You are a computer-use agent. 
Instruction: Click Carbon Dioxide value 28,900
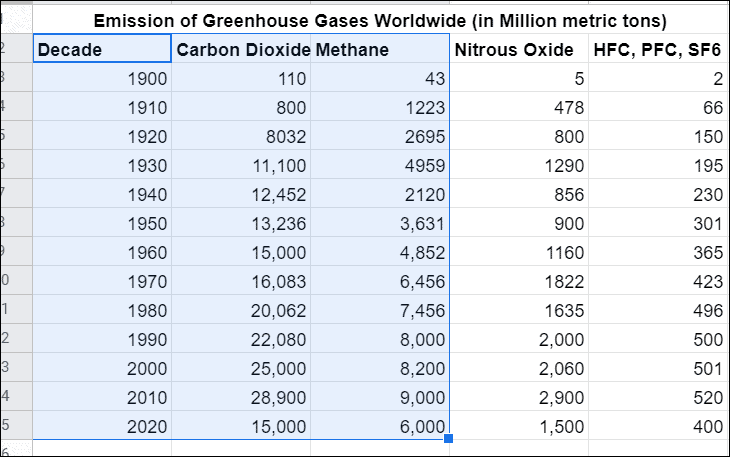241,397
